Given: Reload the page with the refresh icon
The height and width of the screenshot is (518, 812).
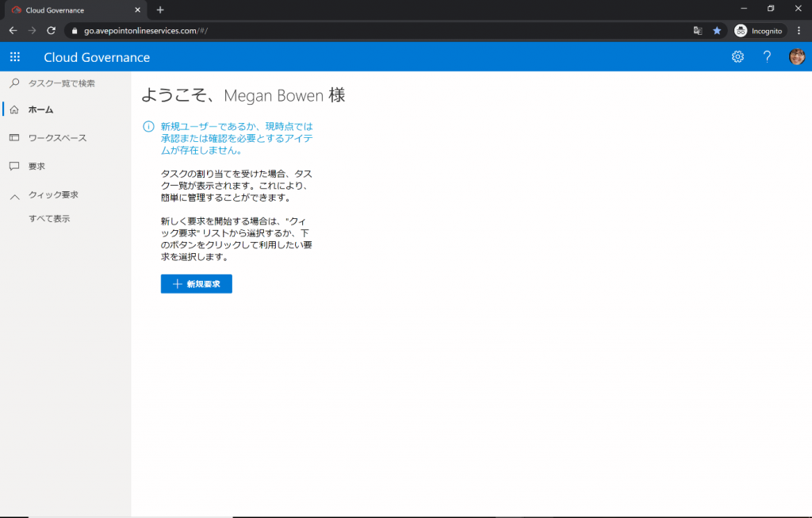Looking at the screenshot, I should pos(52,31).
